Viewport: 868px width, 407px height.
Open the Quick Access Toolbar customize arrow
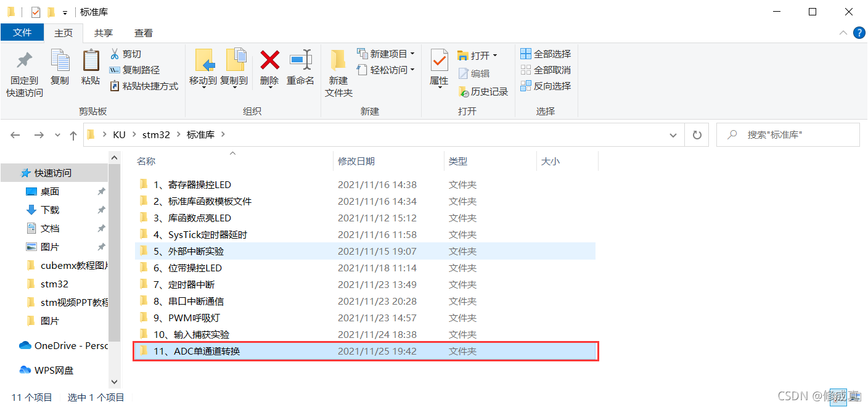click(65, 12)
